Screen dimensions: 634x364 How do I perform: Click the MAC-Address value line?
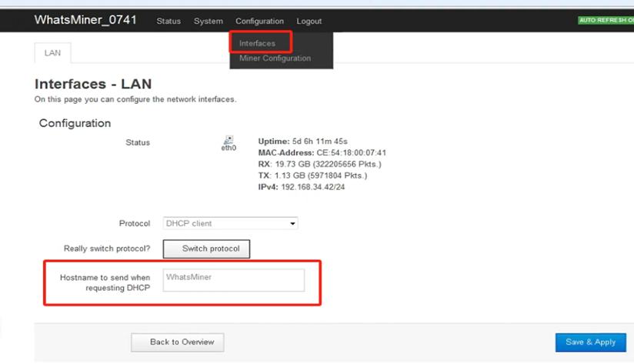click(x=322, y=153)
